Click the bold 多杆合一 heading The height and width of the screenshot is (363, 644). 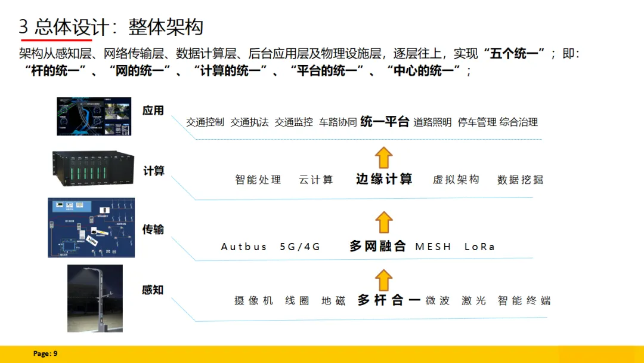click(389, 300)
